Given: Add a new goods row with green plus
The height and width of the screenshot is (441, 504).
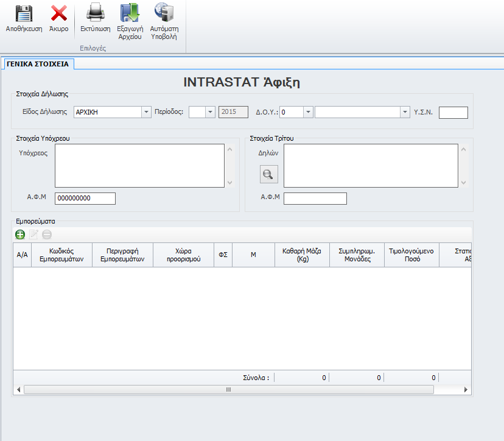Looking at the screenshot, I should pos(20,235).
